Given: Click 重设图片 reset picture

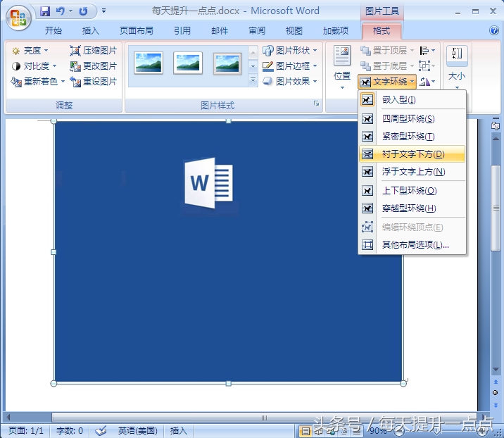Looking at the screenshot, I should [x=93, y=82].
